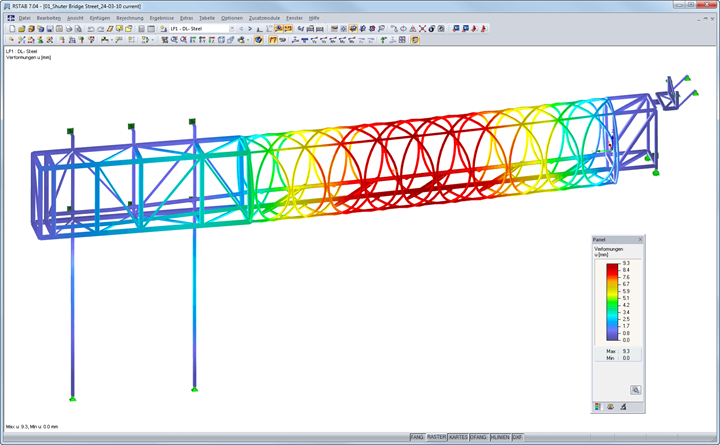Viewport: 720px width, 445px height.
Task: Open the Bearbeiten menu
Action: coord(49,18)
